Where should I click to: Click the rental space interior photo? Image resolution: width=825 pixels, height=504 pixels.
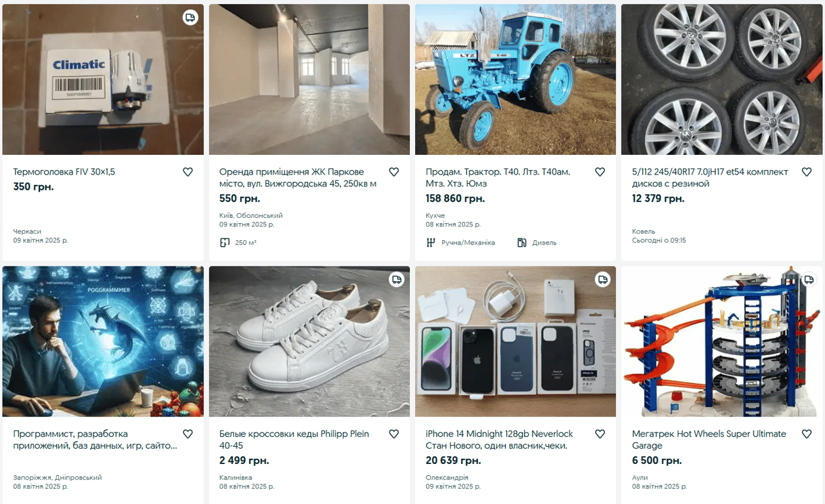[x=309, y=79]
